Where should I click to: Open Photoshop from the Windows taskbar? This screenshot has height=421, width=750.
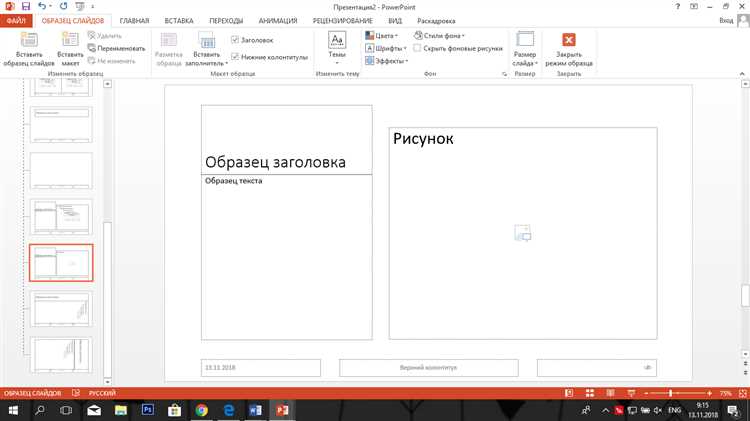tap(147, 410)
